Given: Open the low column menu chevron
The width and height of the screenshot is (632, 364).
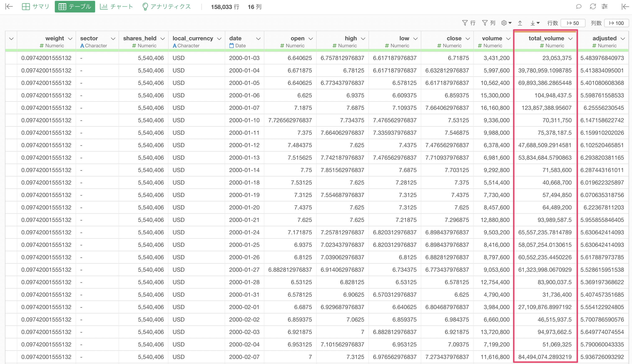Looking at the screenshot, I should tap(415, 38).
